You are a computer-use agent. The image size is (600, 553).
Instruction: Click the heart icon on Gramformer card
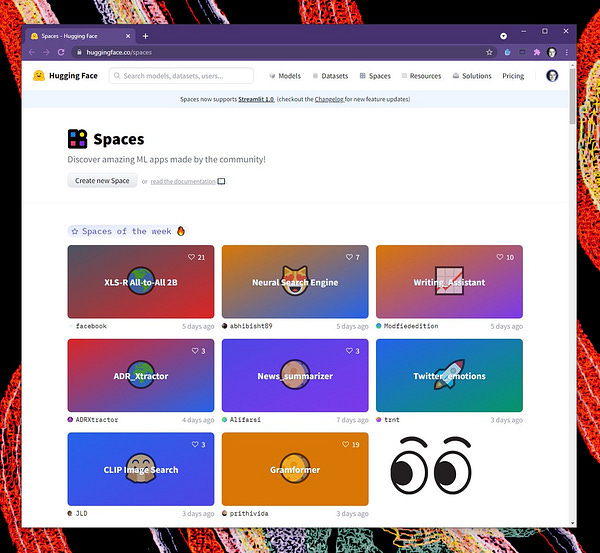tap(346, 444)
